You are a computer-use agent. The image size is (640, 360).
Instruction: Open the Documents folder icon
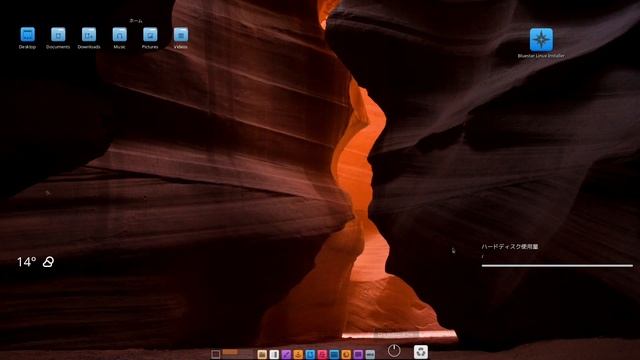[x=58, y=35]
